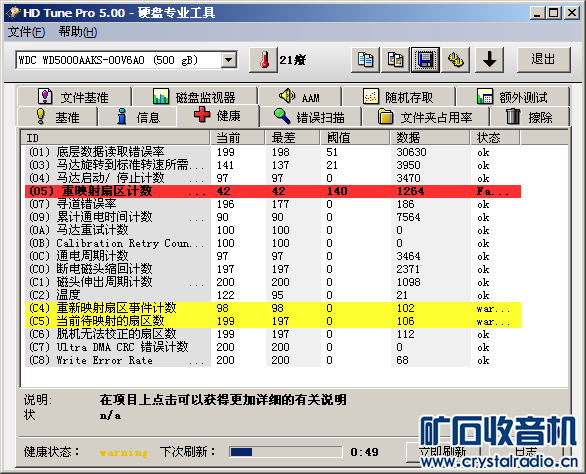Click the 数据 column header

(430, 138)
